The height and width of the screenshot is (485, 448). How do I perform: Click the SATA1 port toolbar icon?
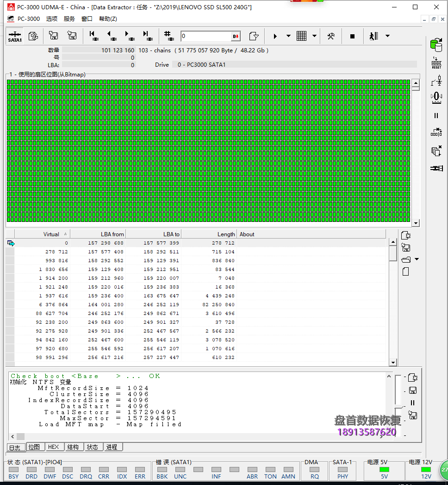click(15, 36)
